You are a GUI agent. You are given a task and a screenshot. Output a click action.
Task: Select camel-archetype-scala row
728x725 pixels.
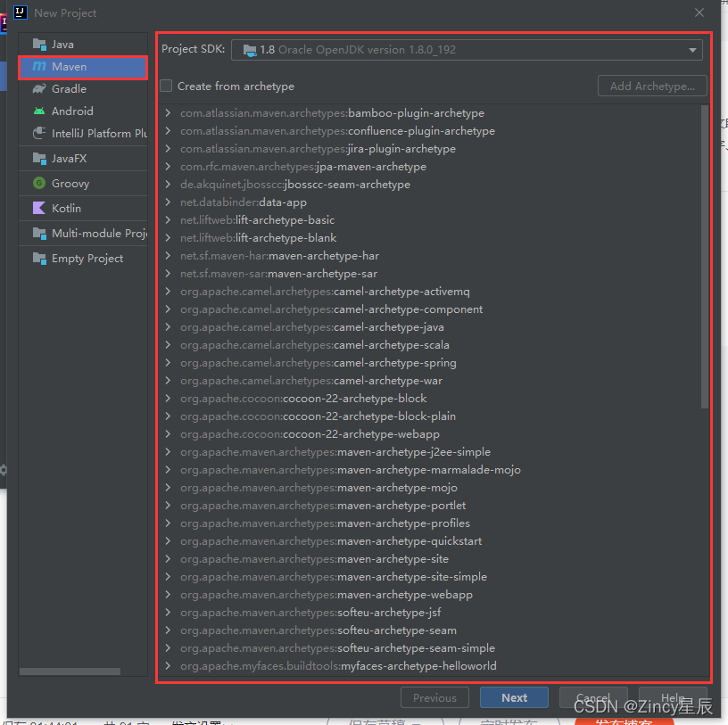[430, 345]
